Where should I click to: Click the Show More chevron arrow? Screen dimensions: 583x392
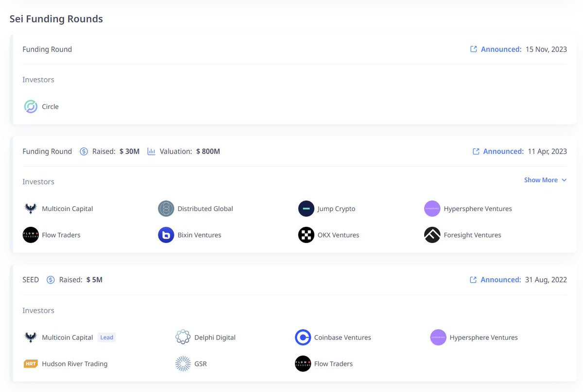coord(564,180)
